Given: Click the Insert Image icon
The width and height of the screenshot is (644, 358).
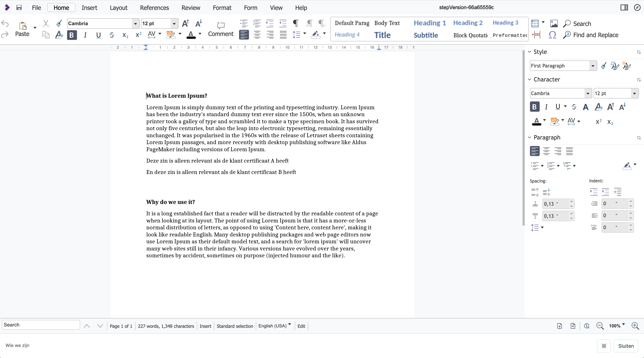Looking at the screenshot, I should click(554, 23).
